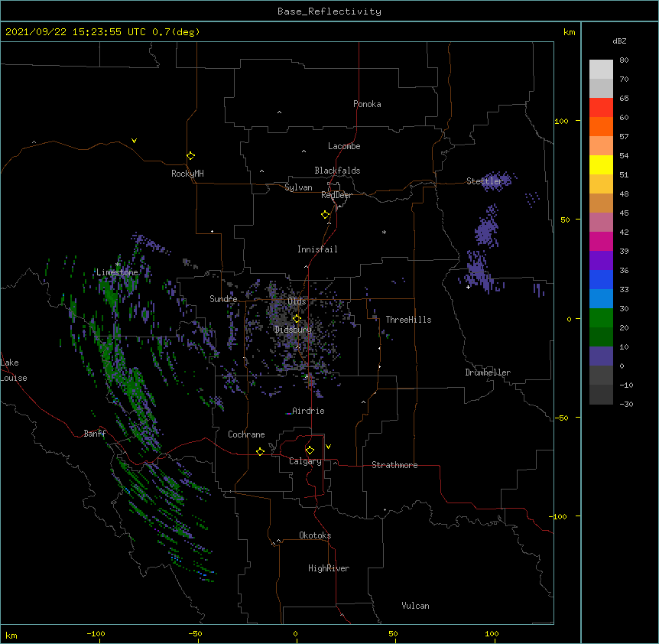Click the 100 tick label on the right km axis

coord(561,121)
